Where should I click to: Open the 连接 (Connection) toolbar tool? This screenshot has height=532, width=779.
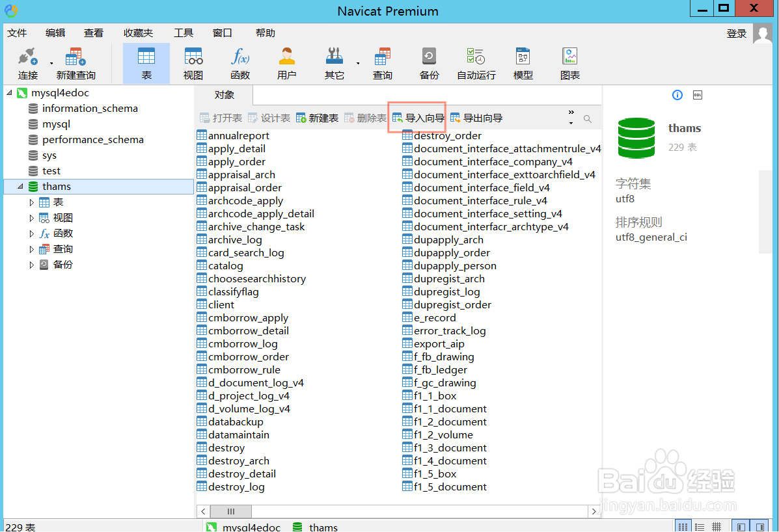click(28, 64)
